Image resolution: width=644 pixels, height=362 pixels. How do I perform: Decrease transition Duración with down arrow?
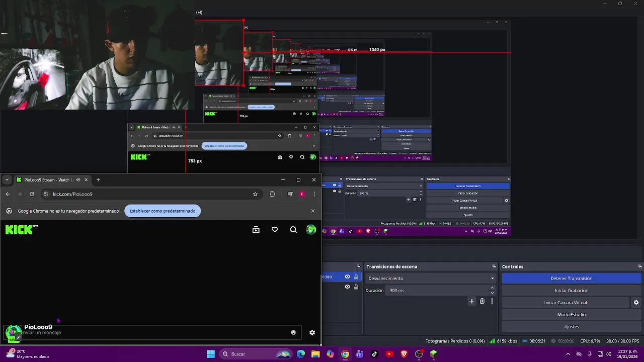492,293
